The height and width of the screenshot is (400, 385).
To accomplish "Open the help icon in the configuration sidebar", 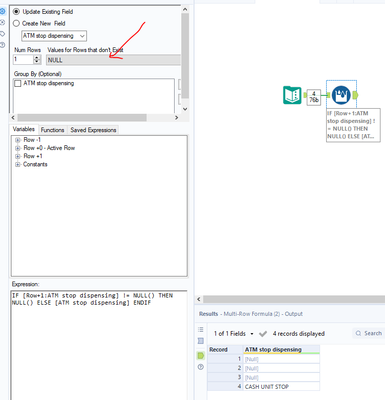I will pos(2,45).
